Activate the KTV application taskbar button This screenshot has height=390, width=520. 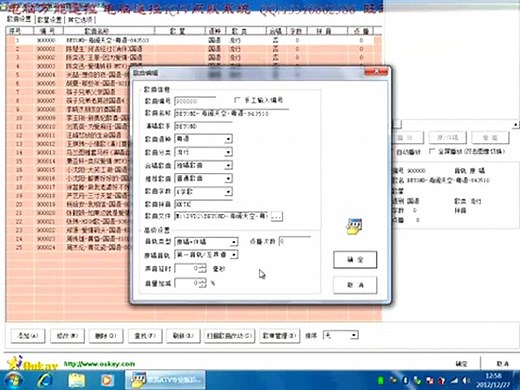coord(166,380)
